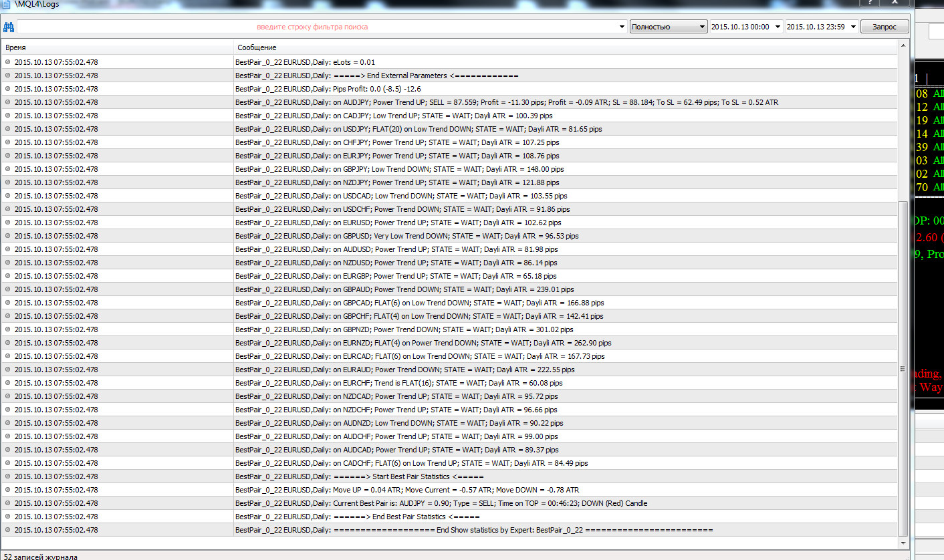This screenshot has height=560, width=944.
Task: Select the EURAUD Dayli ATR 222.55 row
Action: [449, 370]
